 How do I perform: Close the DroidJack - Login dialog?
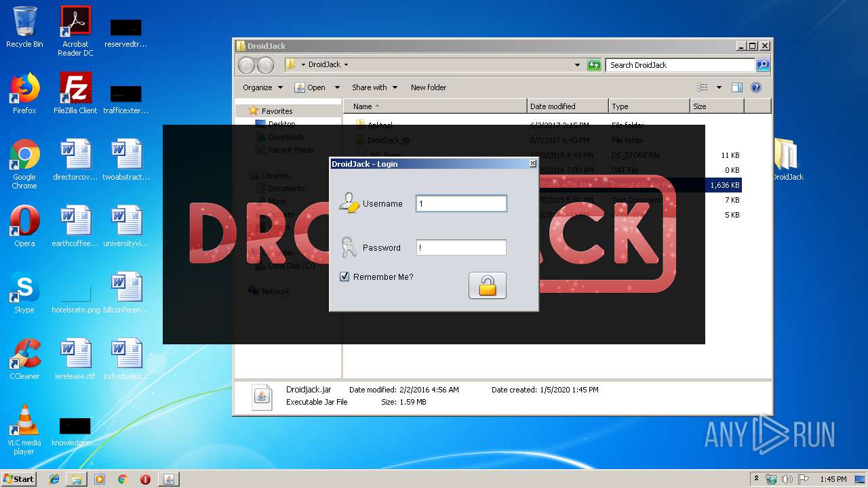click(x=532, y=163)
